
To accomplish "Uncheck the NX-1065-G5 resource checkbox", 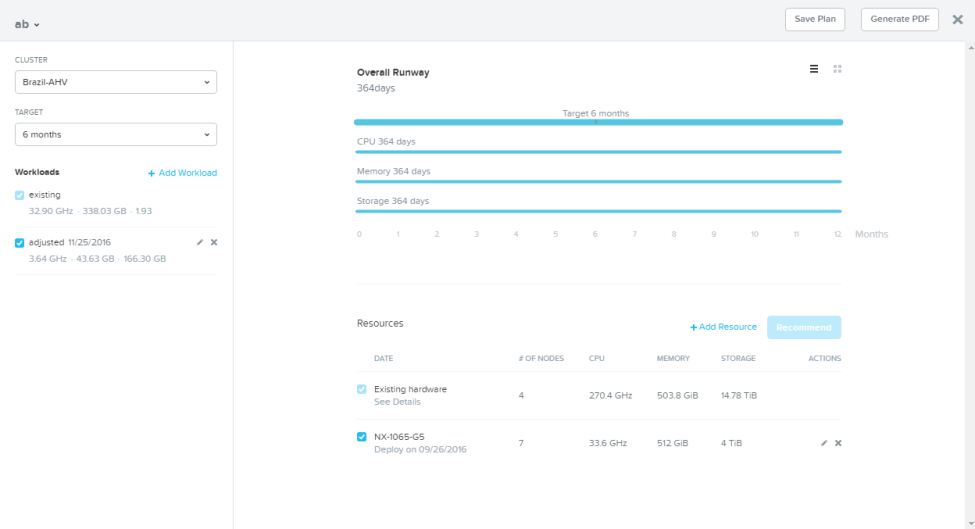I will pyautogui.click(x=361, y=437).
